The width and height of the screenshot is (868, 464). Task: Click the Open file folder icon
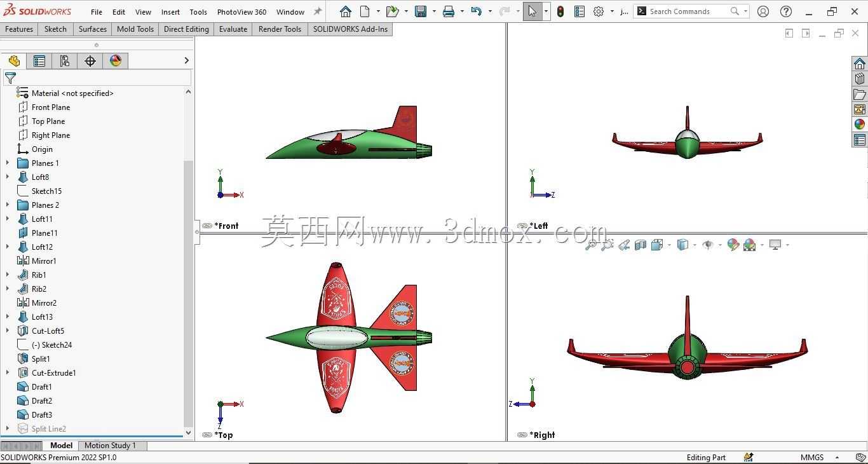(x=392, y=11)
